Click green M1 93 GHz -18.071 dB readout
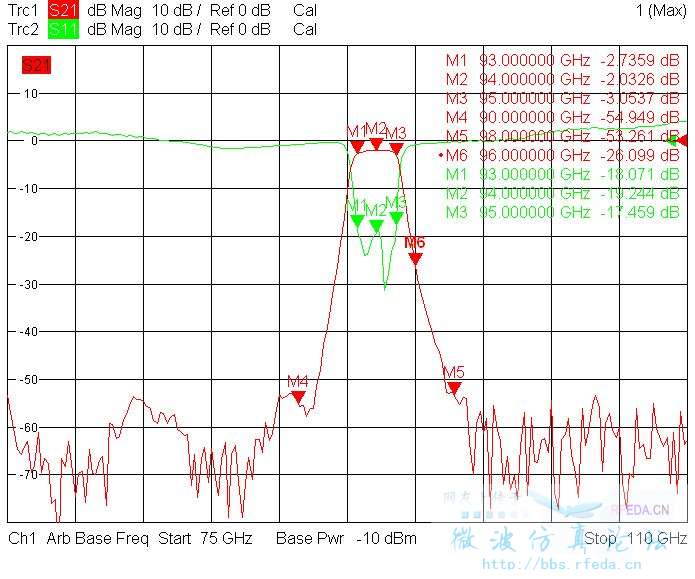Viewport: 695px width, 579px height. 562,174
